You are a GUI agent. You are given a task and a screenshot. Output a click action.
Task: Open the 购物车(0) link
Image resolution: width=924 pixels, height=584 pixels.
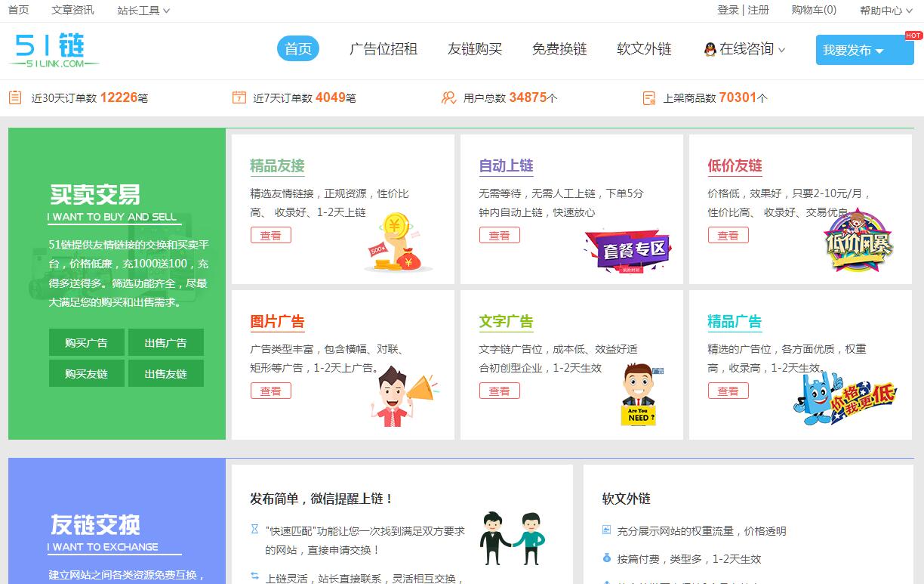814,10
